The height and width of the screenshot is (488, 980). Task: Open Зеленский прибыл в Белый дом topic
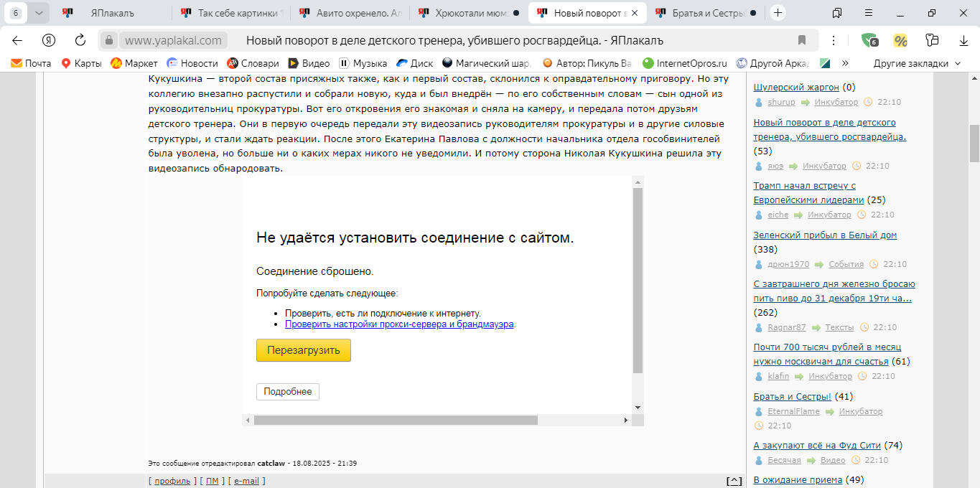(x=825, y=235)
